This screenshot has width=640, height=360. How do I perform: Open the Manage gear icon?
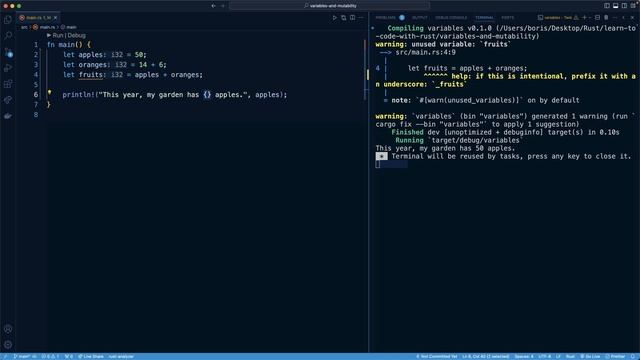8,344
